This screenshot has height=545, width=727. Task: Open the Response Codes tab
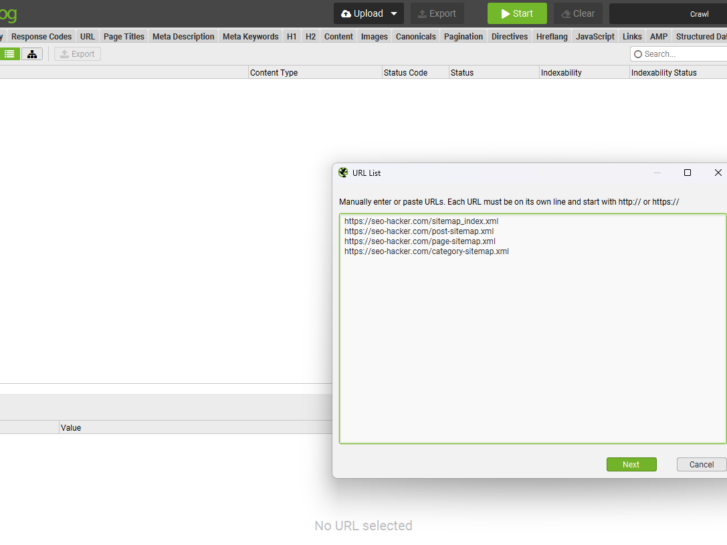coord(41,36)
